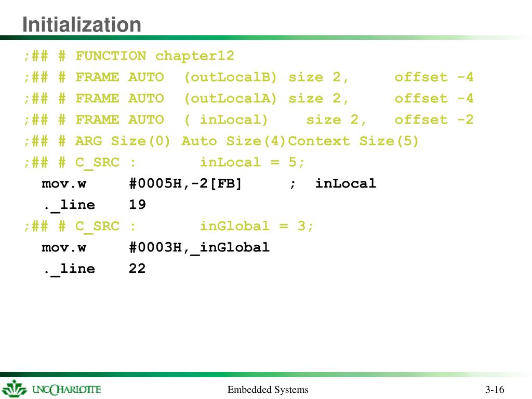Click the '; inLocal' trailing comment
Image resolution: width=532 pixels, height=399 pixels.
tap(333, 184)
